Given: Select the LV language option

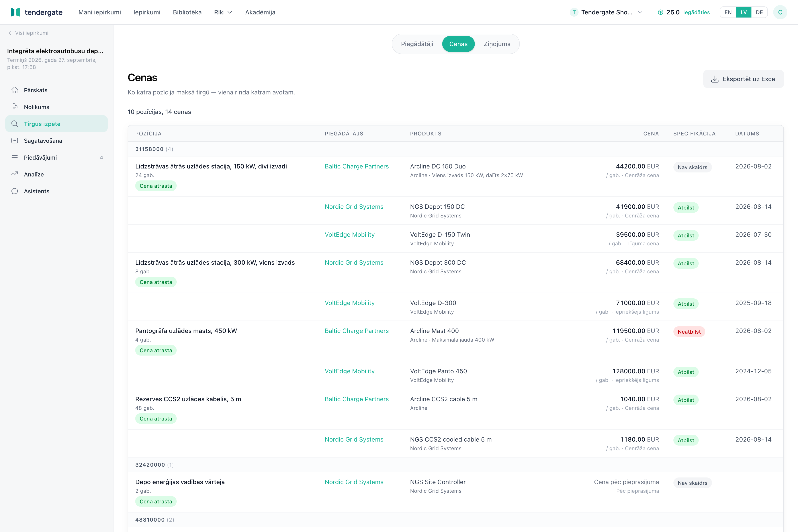Looking at the screenshot, I should pyautogui.click(x=744, y=12).
